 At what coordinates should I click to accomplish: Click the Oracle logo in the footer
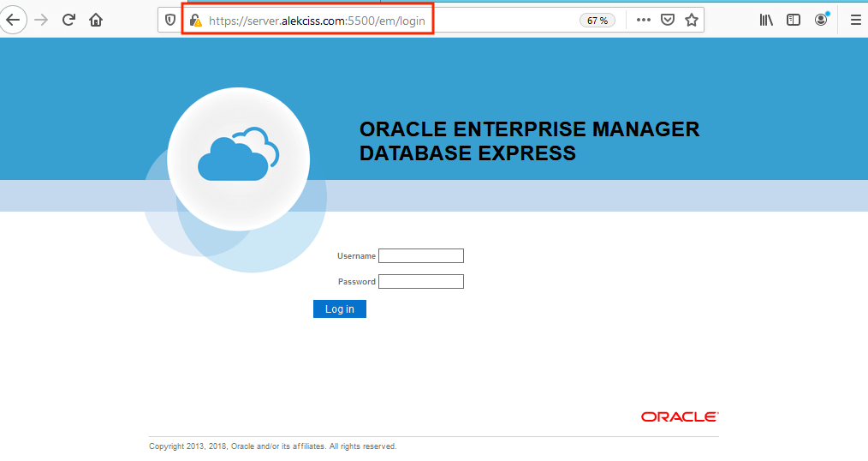click(680, 417)
